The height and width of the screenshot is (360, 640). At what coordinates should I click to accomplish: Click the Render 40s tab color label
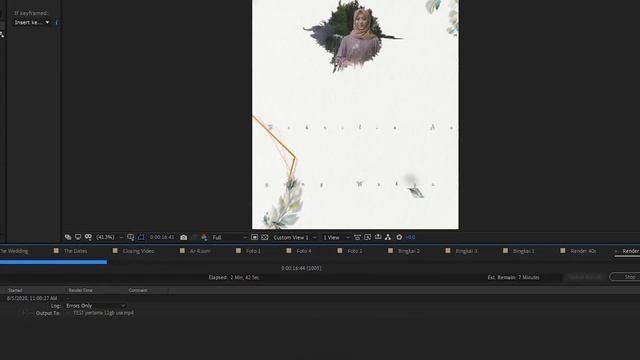pos(563,251)
